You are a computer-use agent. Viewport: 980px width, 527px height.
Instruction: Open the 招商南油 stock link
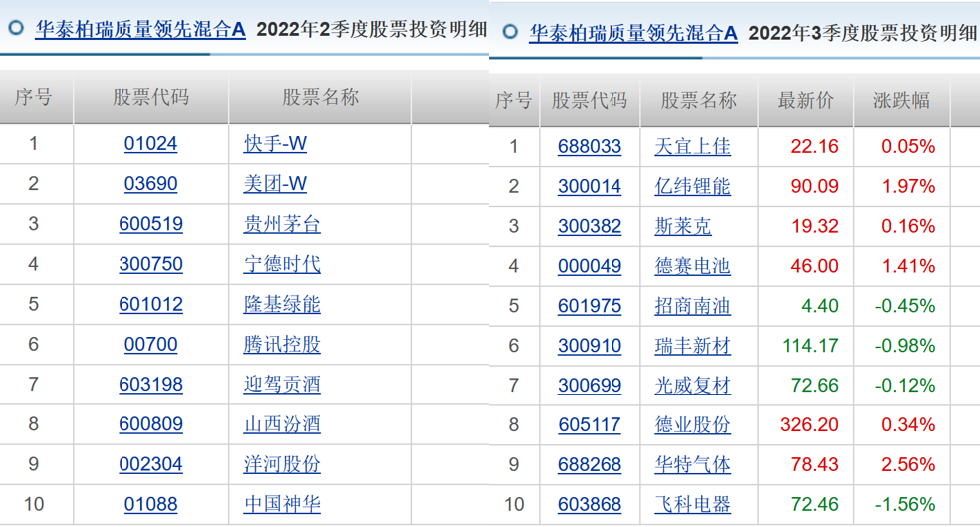coord(692,306)
